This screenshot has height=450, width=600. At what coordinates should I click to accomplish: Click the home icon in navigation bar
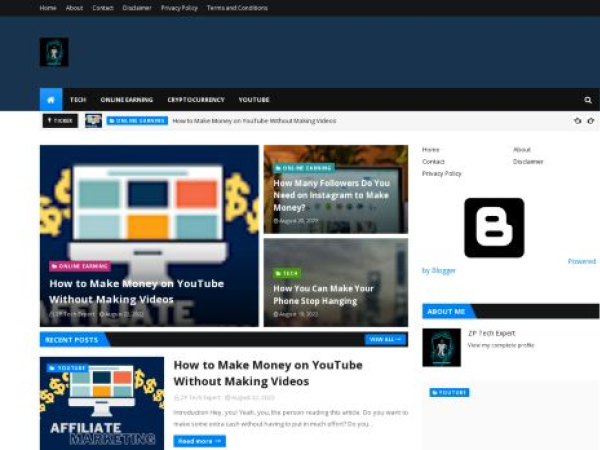coord(51,100)
